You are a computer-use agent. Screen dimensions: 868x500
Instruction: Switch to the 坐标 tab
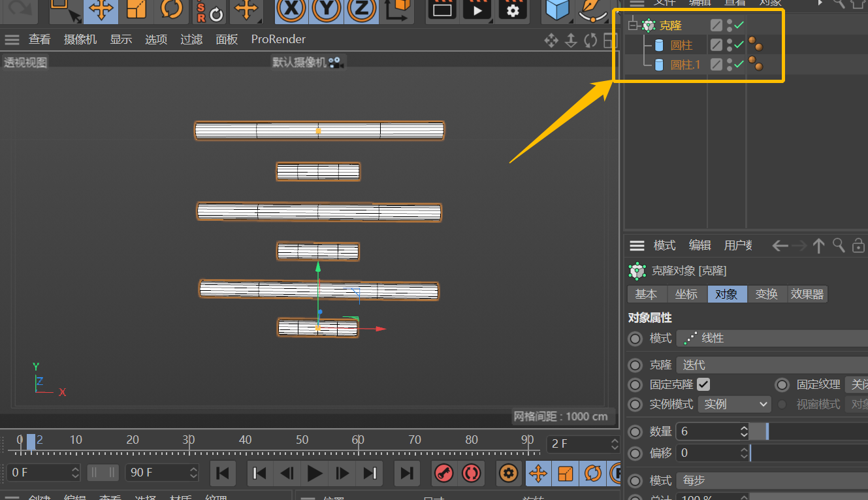[686, 294]
